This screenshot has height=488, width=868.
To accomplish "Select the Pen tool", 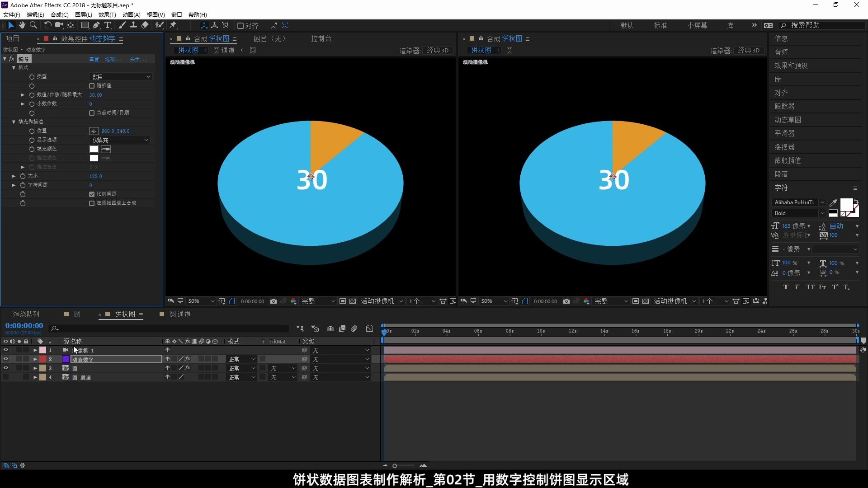I will (x=96, y=25).
